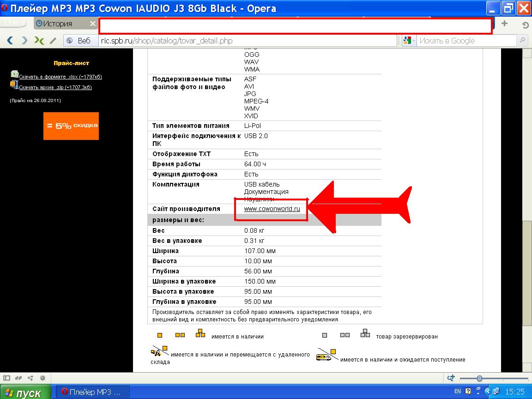Click '(Прайс на 26.08.2011)' date text
The width and height of the screenshot is (532, 399).
[35, 100]
